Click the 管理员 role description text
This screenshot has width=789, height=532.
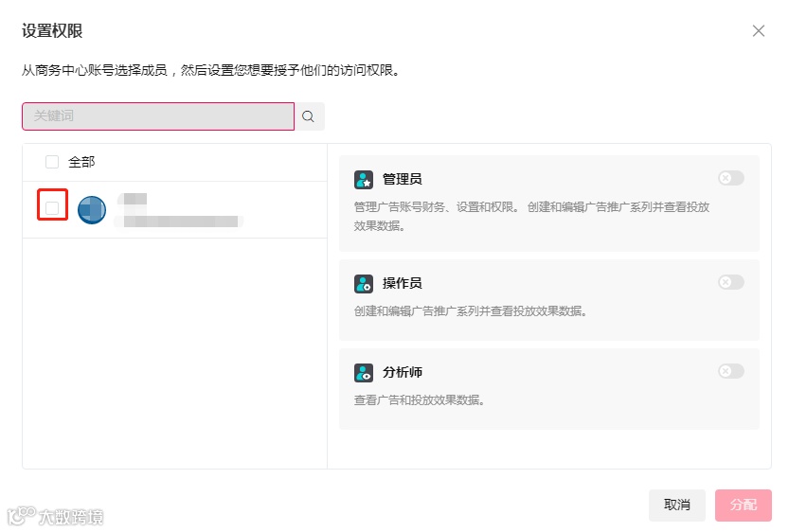pyautogui.click(x=531, y=216)
